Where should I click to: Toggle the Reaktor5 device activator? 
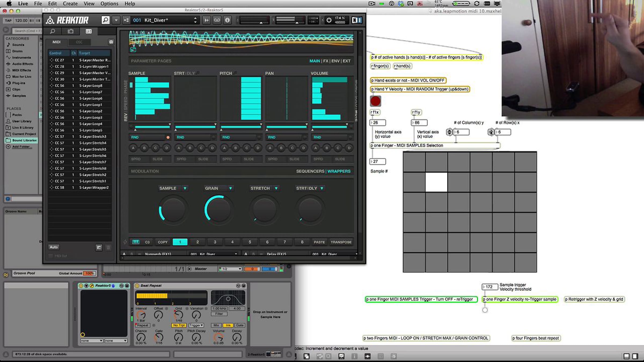click(x=81, y=286)
